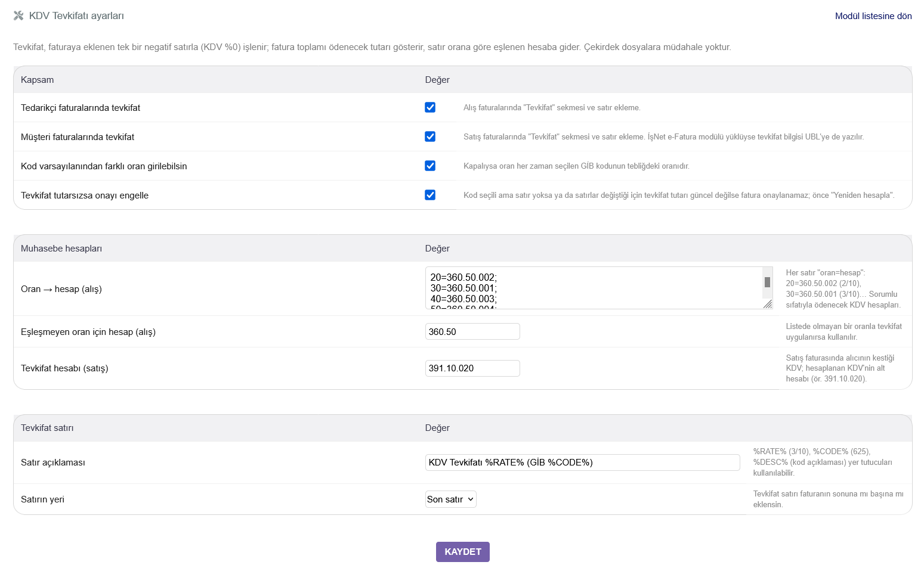924x568 pixels.
Task: Click the tools icon beside KDV Tevkifatı ayarları
Action: 18,16
